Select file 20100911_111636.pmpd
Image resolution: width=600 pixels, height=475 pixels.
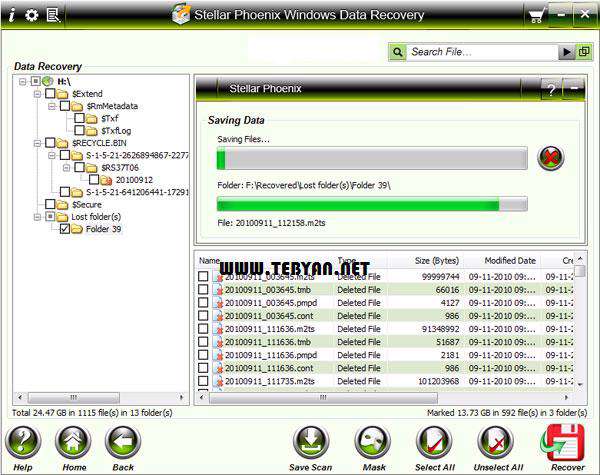tap(271, 355)
